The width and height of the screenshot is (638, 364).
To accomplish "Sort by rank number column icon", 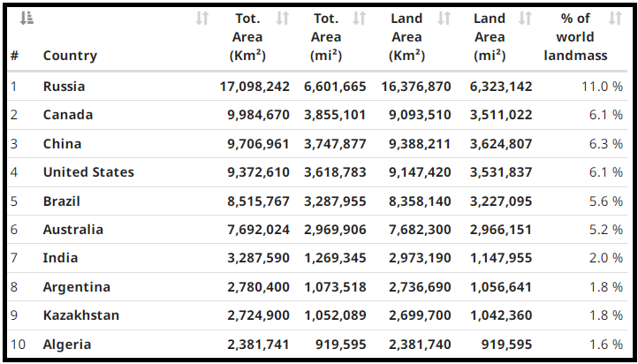I will click(x=27, y=18).
